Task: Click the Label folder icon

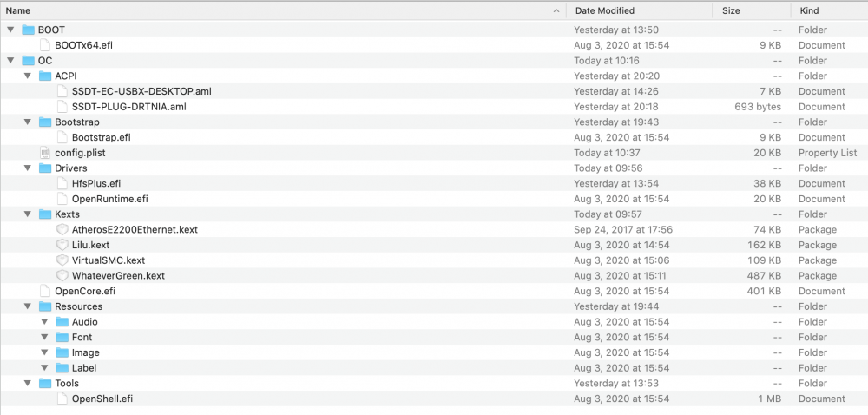Action: click(62, 368)
